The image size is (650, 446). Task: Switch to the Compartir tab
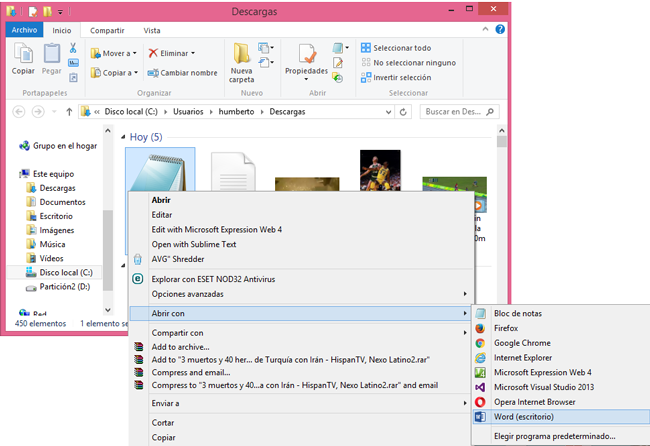(x=107, y=30)
